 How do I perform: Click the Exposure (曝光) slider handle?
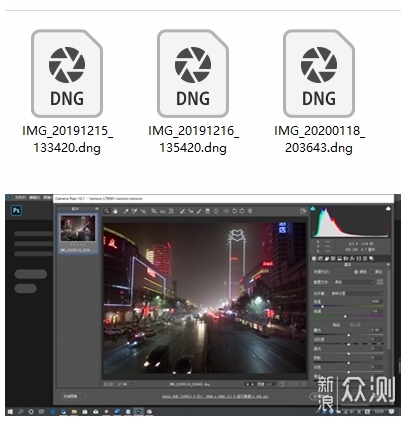click(349, 335)
